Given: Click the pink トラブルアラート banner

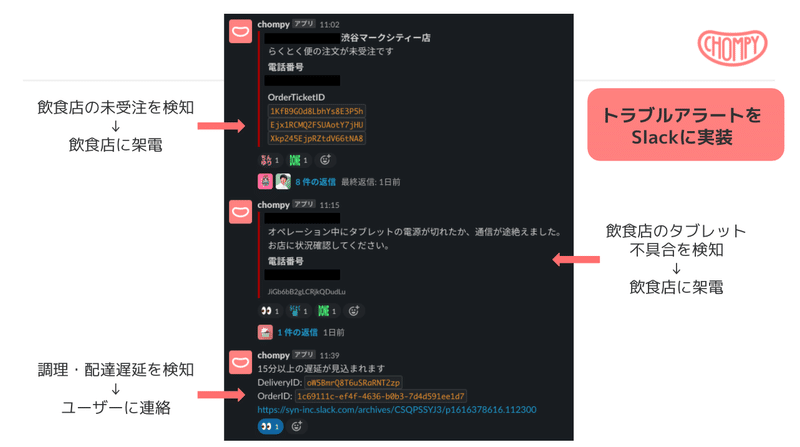Looking at the screenshot, I should [685, 125].
